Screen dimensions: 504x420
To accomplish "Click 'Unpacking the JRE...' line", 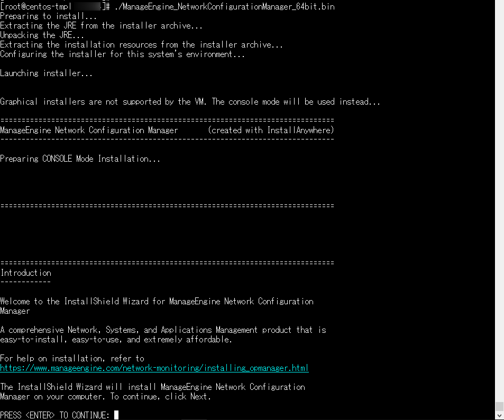I will [x=42, y=35].
